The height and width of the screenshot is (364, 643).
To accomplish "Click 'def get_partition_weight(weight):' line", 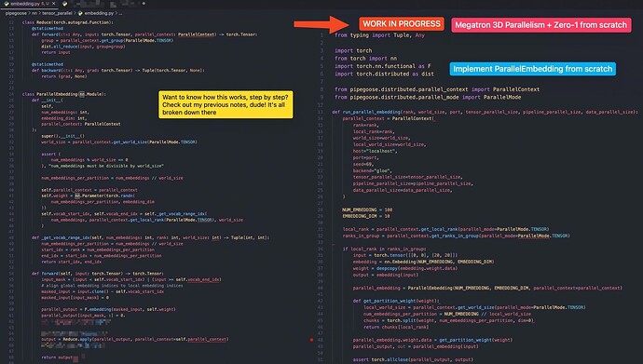I will coord(396,301).
